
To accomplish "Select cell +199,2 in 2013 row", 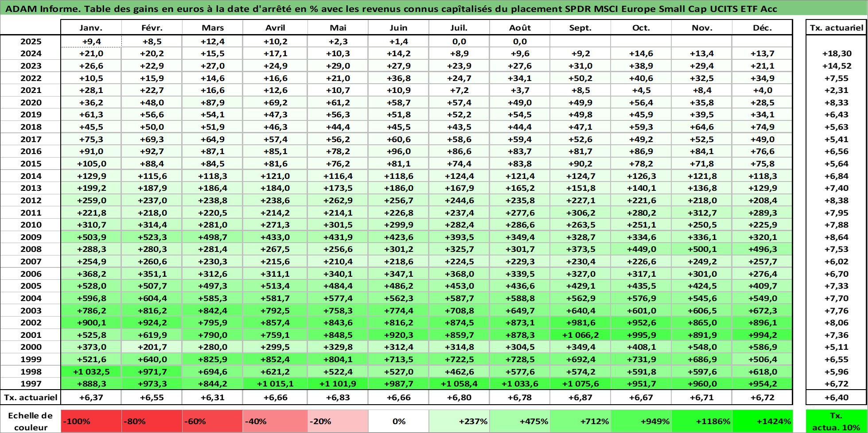I will (x=91, y=188).
